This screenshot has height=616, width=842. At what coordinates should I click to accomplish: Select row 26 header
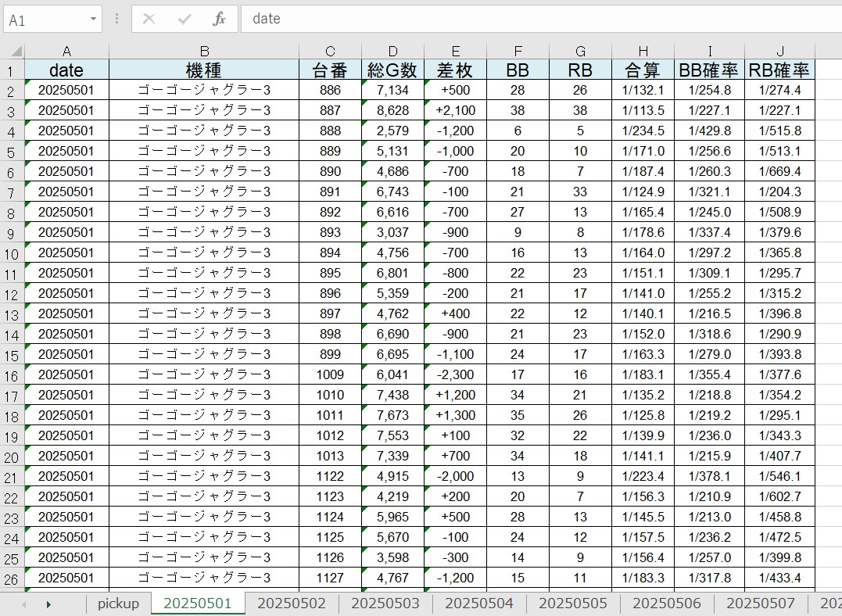pyautogui.click(x=12, y=578)
